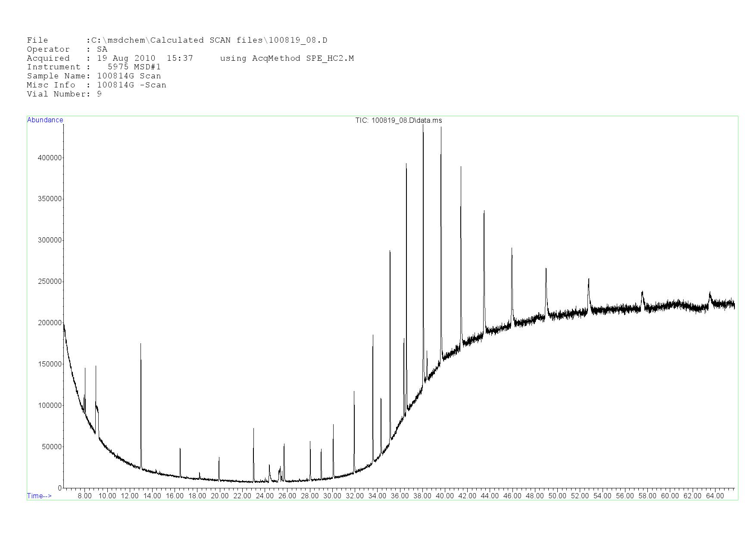Click the 50000 abundance tick label

coord(52,447)
